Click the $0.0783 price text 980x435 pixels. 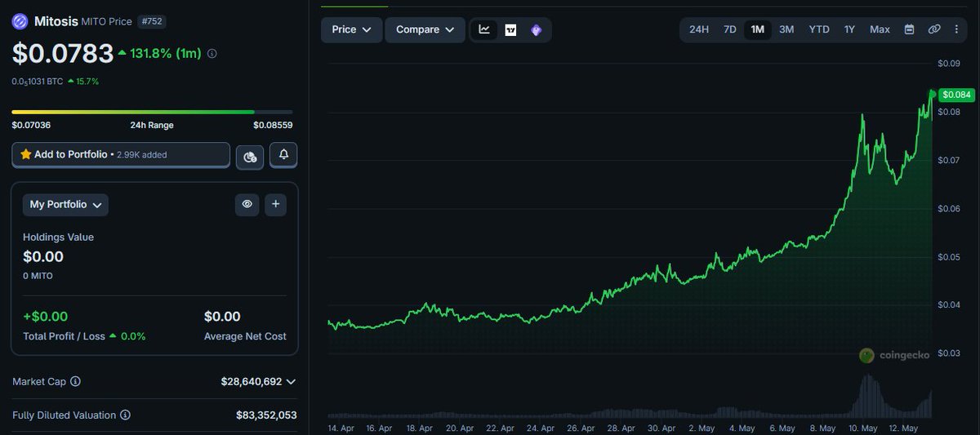[x=63, y=53]
